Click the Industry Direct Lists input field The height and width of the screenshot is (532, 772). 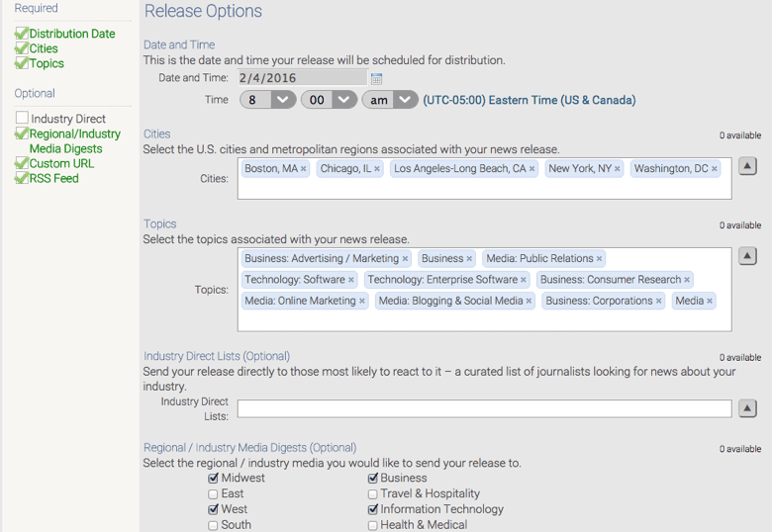[484, 408]
